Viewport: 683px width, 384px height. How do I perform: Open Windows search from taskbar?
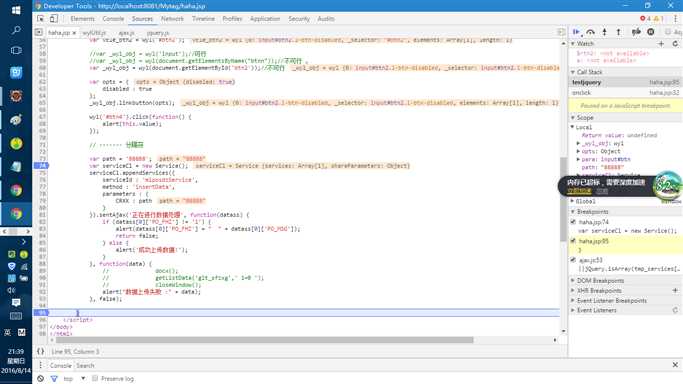pyautogui.click(x=16, y=30)
